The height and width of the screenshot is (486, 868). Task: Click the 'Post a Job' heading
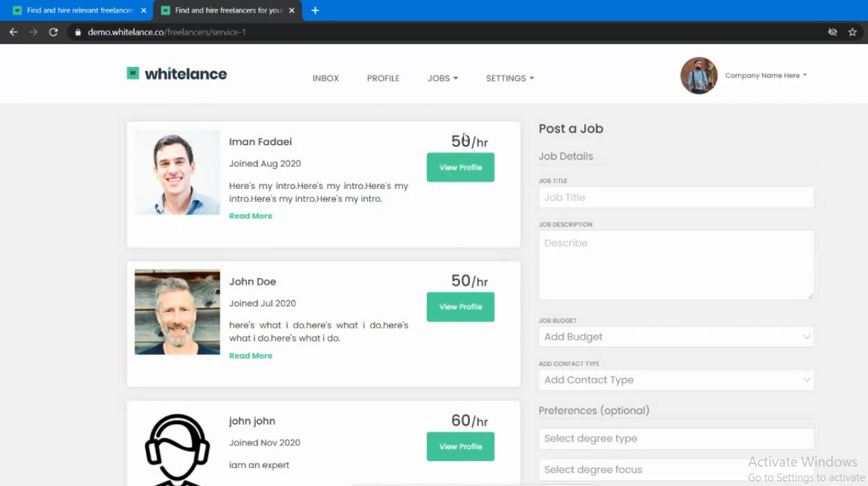coord(571,128)
